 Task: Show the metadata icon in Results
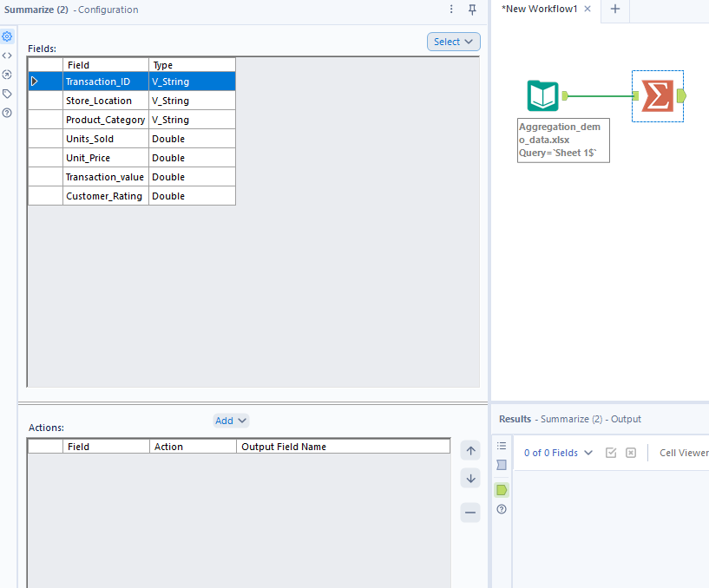[x=502, y=465]
